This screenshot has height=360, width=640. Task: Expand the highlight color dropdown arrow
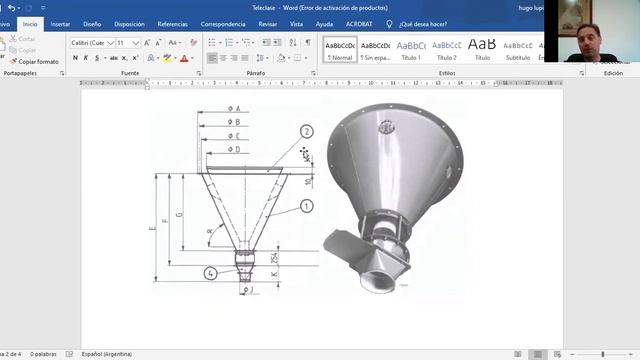(175, 58)
